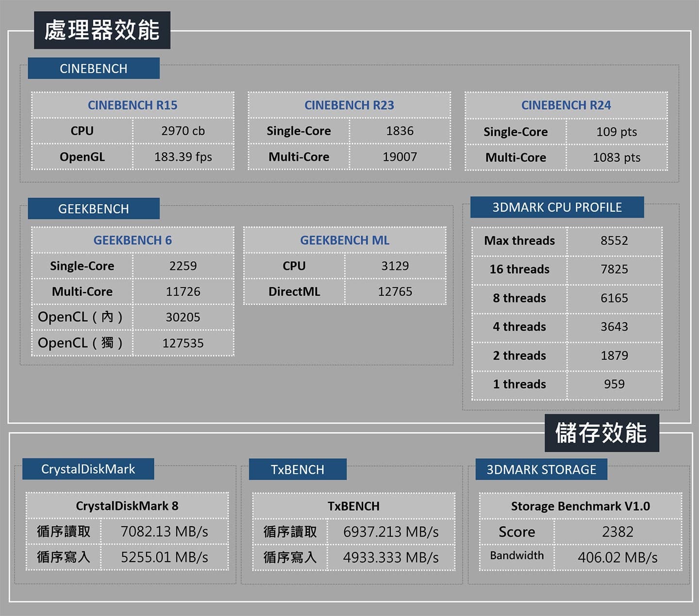The image size is (699, 616).
Task: Click the R23 single-core score 1836
Action: pyautogui.click(x=400, y=131)
